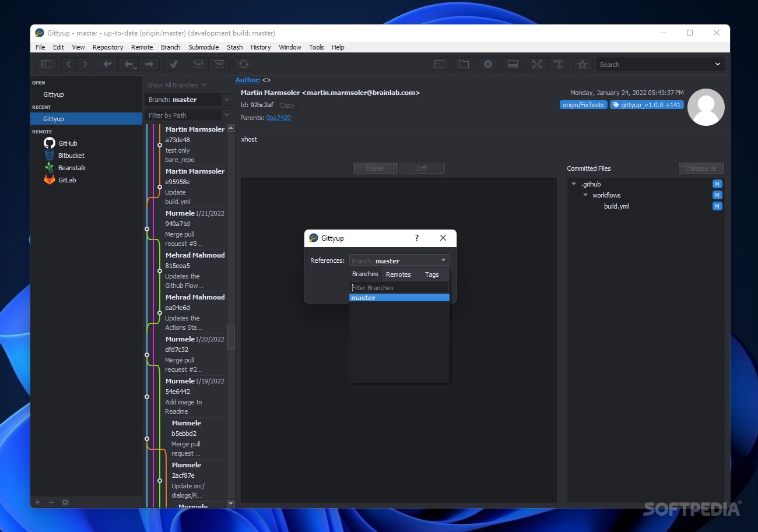Toggle the sidebar panel icon in toolbar
This screenshot has width=758, height=532.
point(47,64)
